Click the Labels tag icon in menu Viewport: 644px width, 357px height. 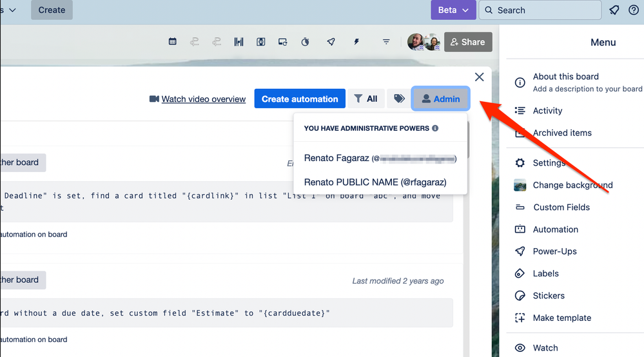tap(520, 273)
